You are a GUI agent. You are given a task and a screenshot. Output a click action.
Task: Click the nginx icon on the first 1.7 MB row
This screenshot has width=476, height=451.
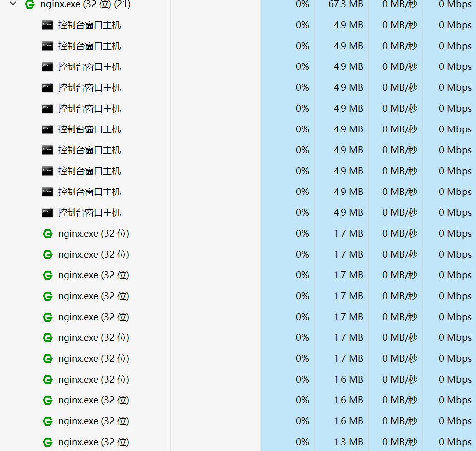[x=48, y=234]
